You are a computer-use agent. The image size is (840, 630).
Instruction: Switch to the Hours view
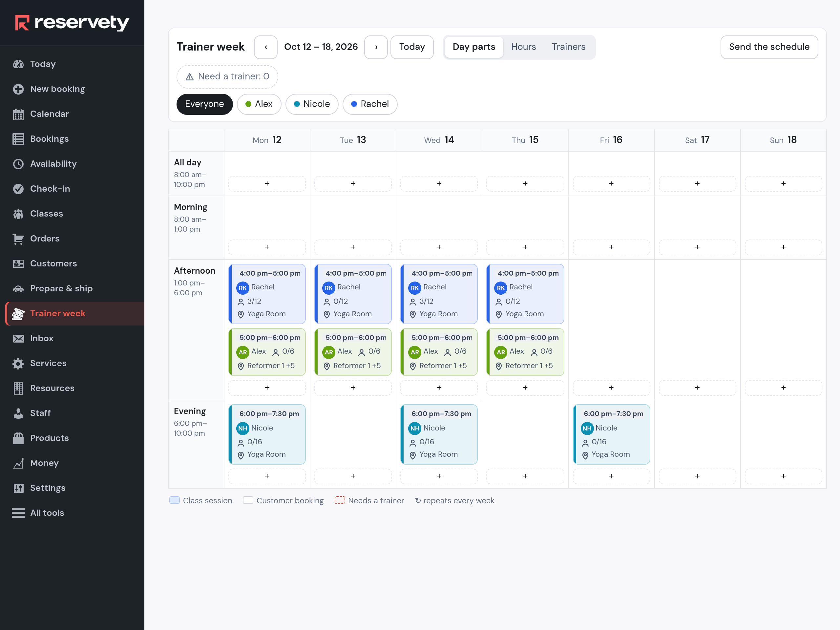pyautogui.click(x=523, y=47)
